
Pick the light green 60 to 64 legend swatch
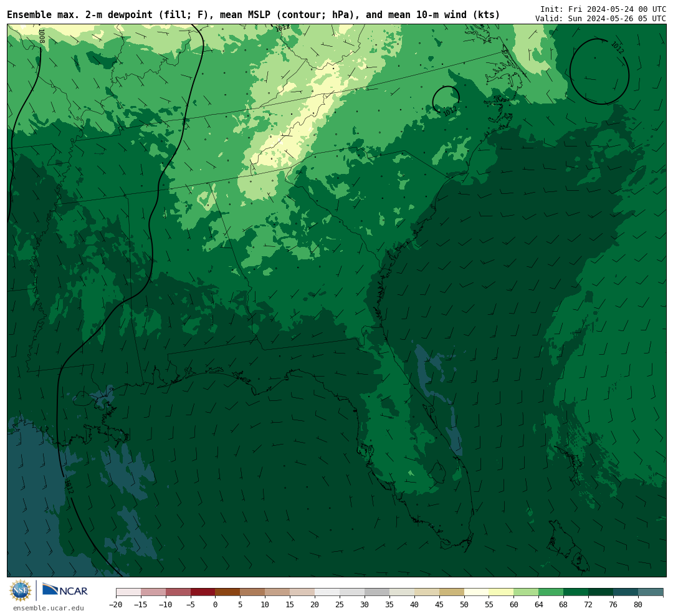[x=526, y=592]
